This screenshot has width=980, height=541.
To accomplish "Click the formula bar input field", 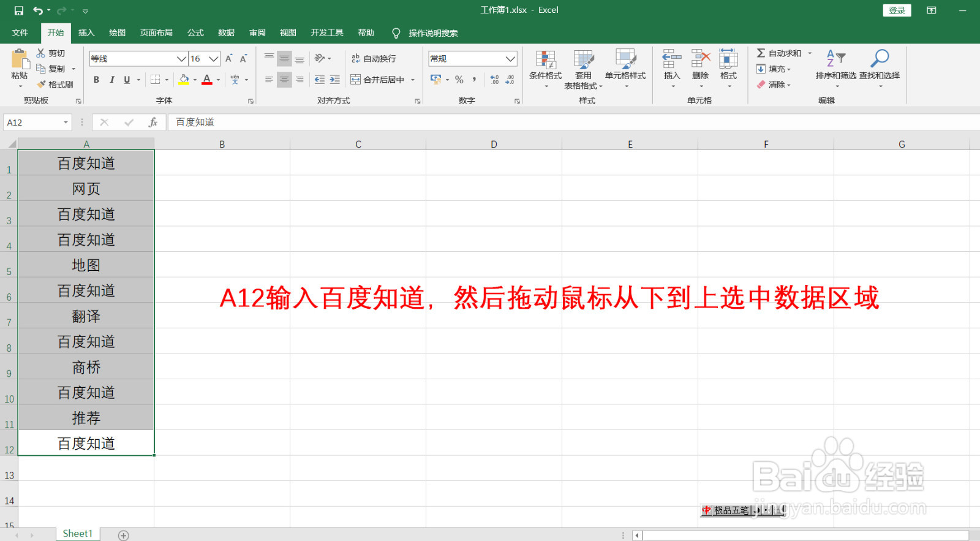I will [575, 123].
